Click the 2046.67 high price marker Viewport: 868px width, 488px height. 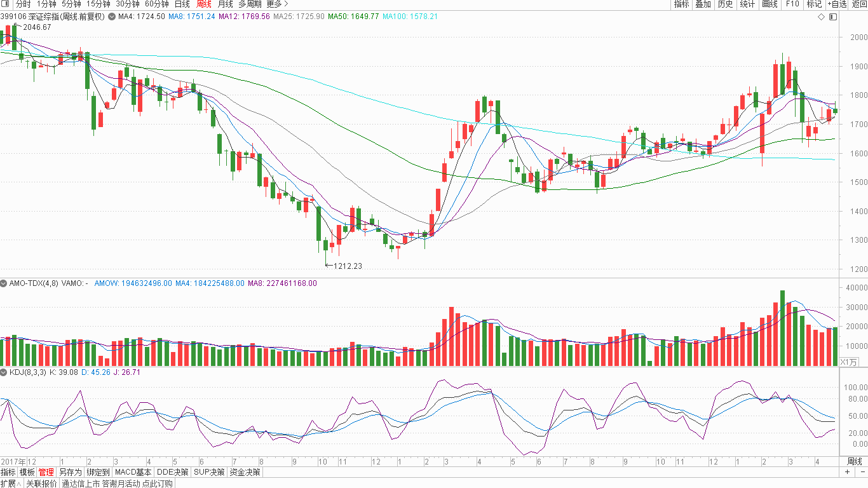(x=37, y=27)
